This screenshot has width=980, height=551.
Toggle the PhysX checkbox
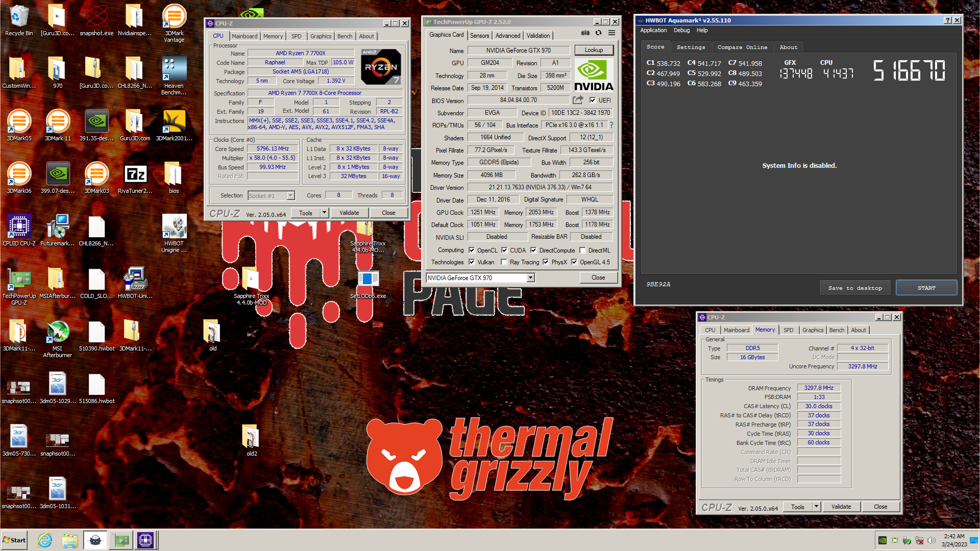point(546,262)
